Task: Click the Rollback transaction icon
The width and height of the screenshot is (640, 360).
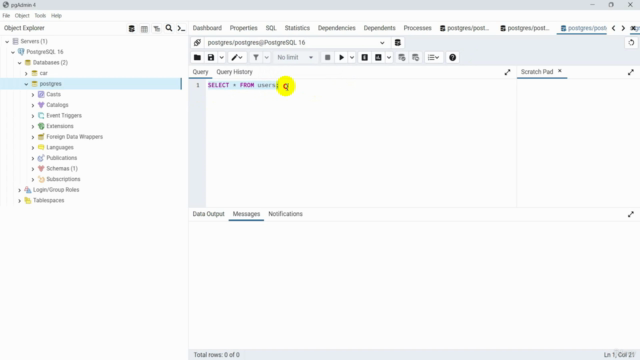Action: [416, 58]
